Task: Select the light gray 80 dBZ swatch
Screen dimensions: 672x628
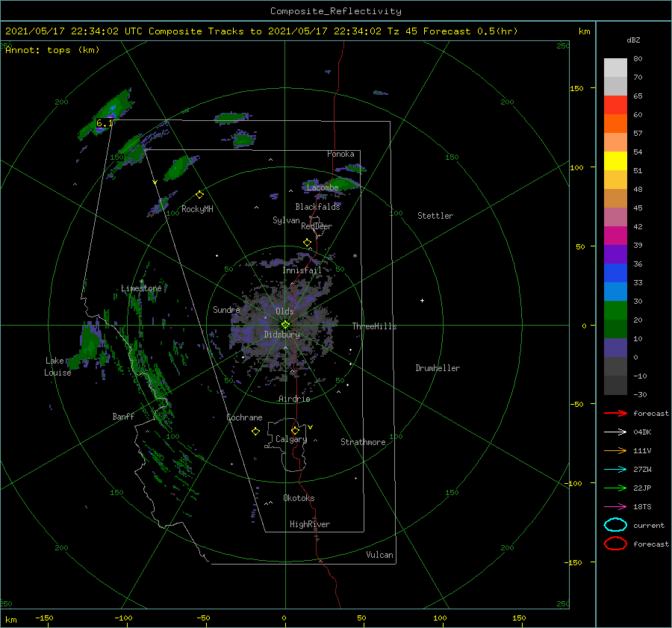Action: [x=615, y=67]
